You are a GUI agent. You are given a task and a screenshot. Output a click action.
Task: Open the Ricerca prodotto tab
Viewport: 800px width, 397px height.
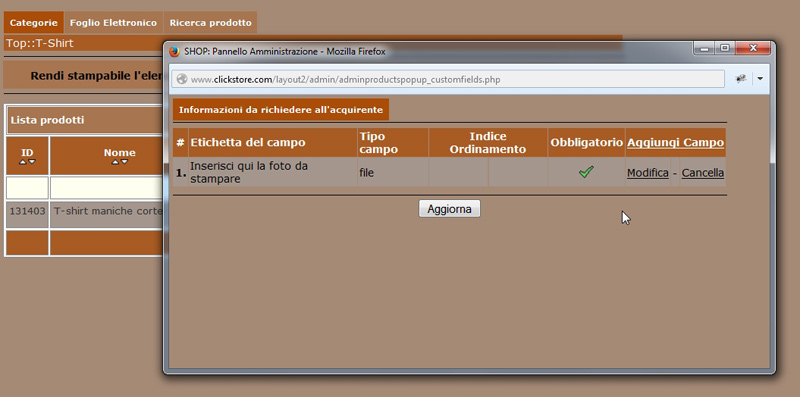[210, 22]
